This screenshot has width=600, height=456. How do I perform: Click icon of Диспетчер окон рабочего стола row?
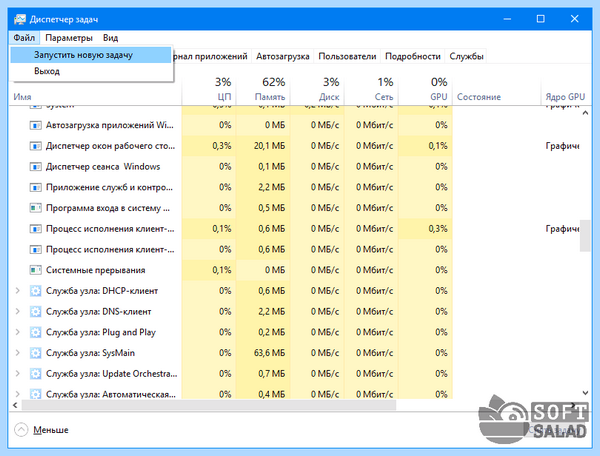coord(36,146)
